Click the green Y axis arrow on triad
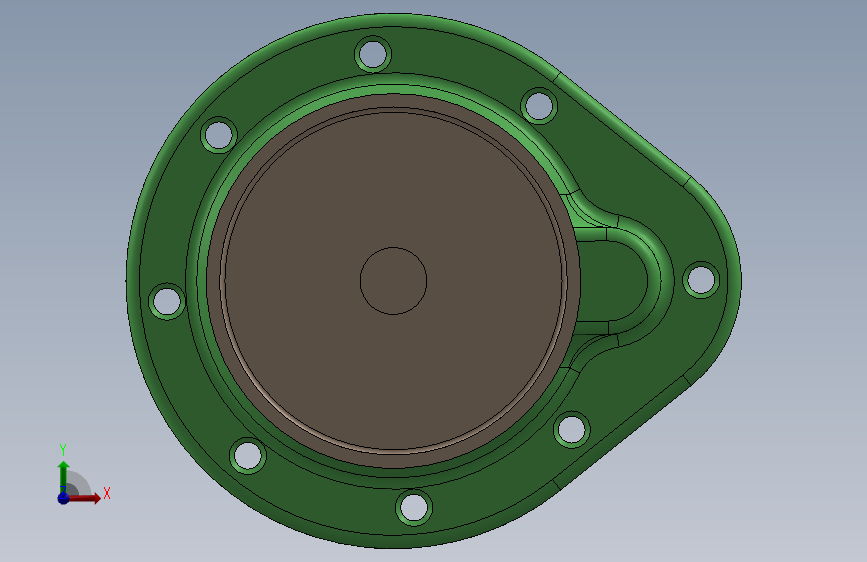This screenshot has height=562, width=867. pyautogui.click(x=64, y=478)
